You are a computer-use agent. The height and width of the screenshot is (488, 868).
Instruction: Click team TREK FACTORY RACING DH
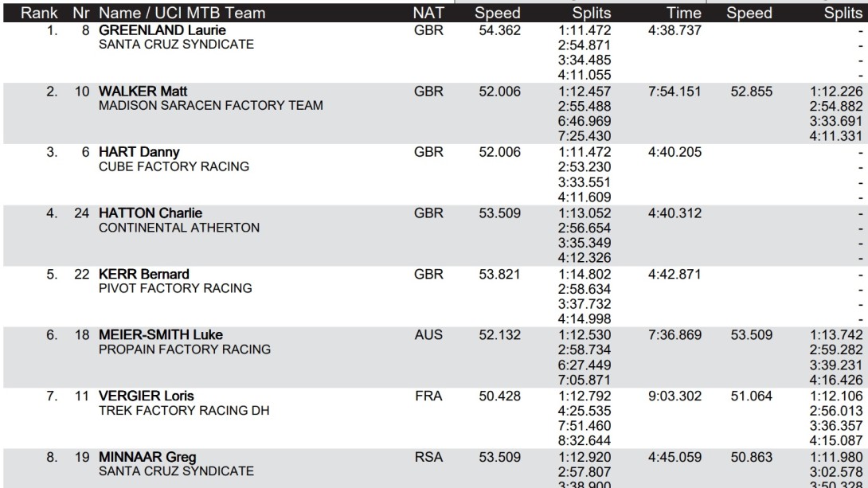pyautogui.click(x=184, y=411)
